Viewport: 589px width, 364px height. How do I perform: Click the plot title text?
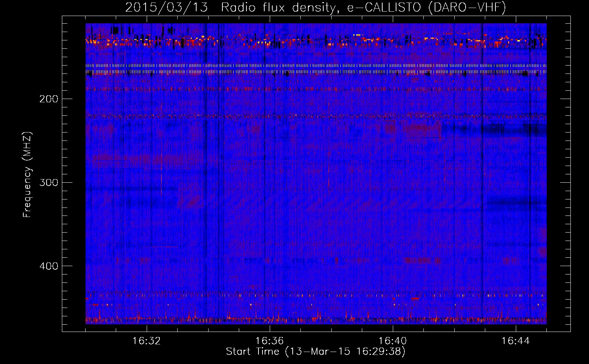tap(316, 7)
